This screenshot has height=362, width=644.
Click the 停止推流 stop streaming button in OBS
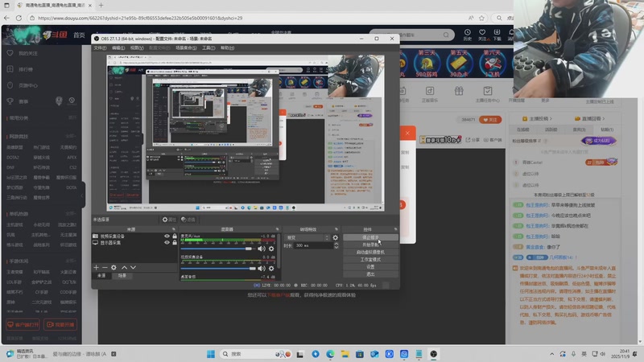point(370,237)
